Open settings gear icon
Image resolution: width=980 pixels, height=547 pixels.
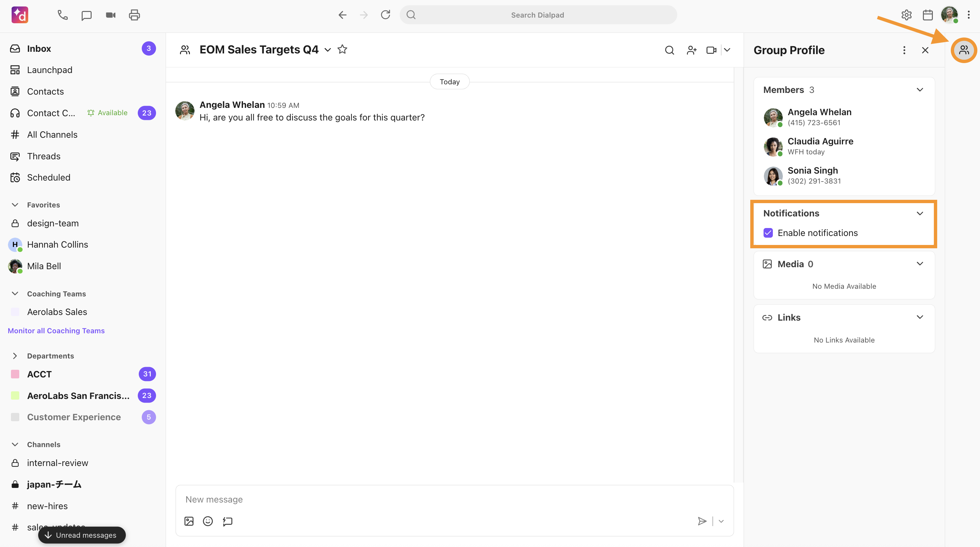(x=907, y=15)
